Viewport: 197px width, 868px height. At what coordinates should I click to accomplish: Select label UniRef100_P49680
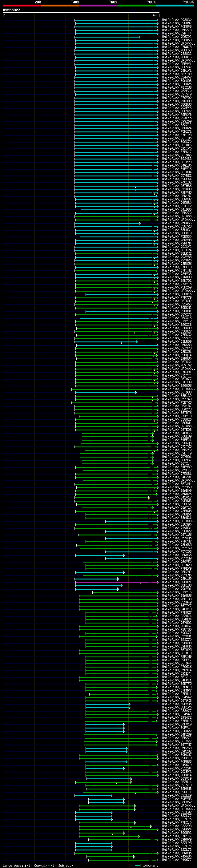177,856
